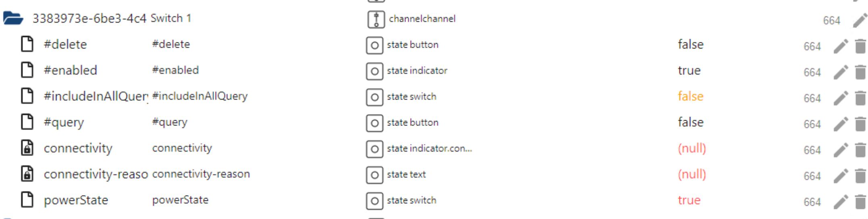The image size is (868, 219).
Task: Click the trash icon in the #query row
Action: [x=860, y=124]
